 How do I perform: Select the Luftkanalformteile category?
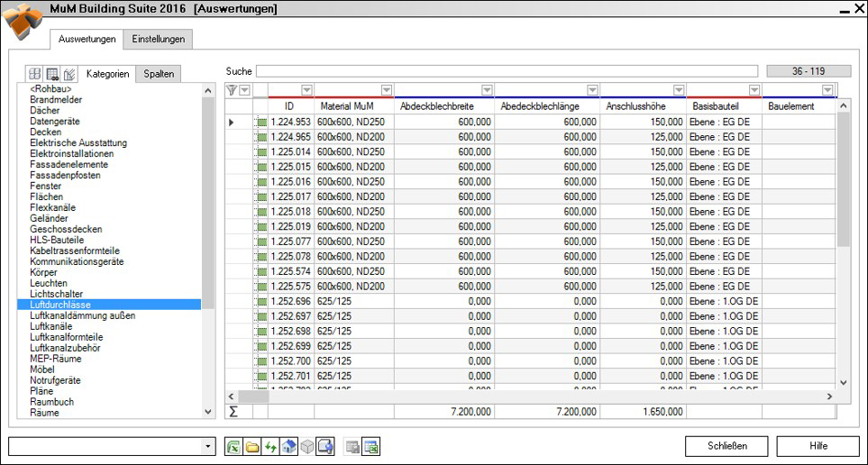point(67,337)
